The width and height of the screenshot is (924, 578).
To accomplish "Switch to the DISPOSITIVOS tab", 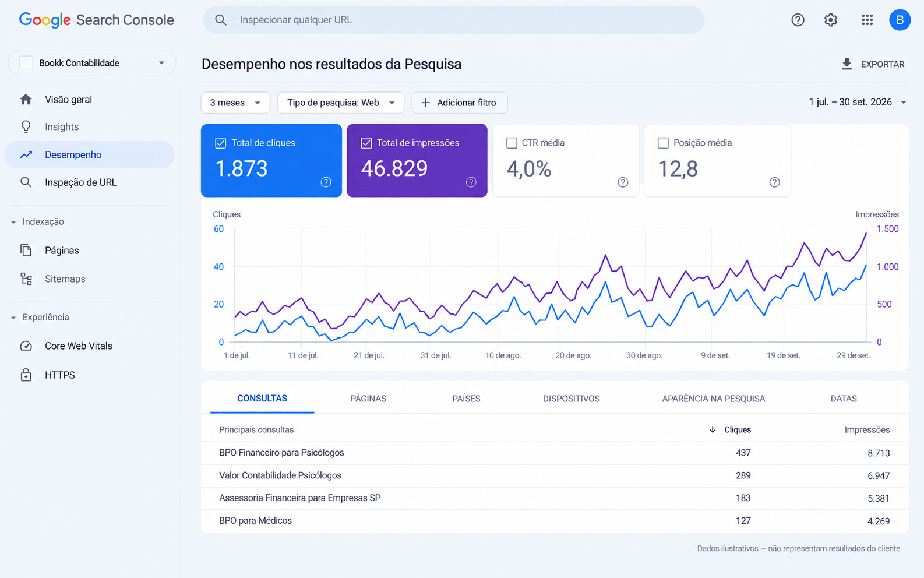I will [x=571, y=399].
